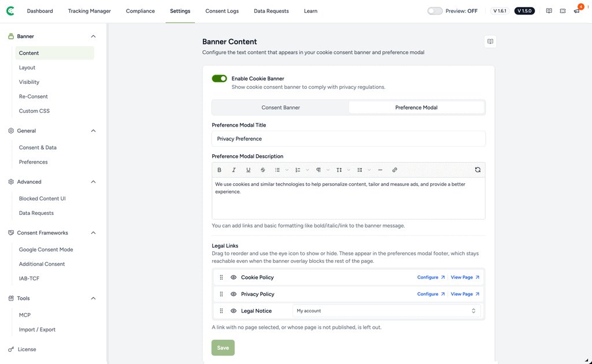Image resolution: width=592 pixels, height=364 pixels.
Task: Grab the Cookie Policy drag handle
Action: pos(221,277)
